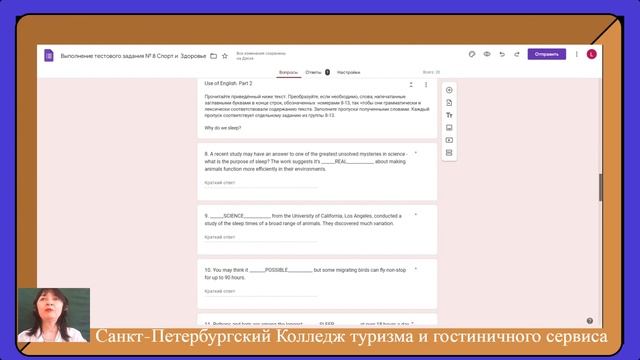The width and height of the screenshot is (640, 360).
Task: Click the vertical page scrollbar thumb
Action: tap(600, 187)
